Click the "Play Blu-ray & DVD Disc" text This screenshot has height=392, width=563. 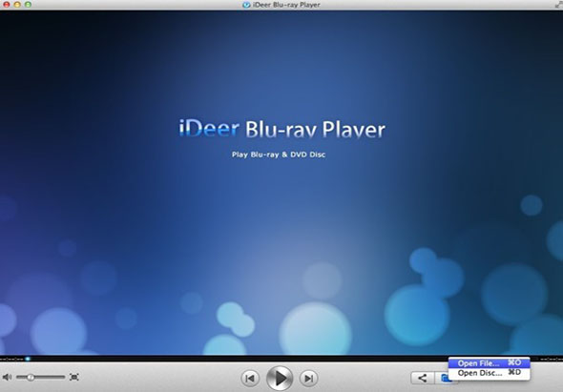click(279, 155)
